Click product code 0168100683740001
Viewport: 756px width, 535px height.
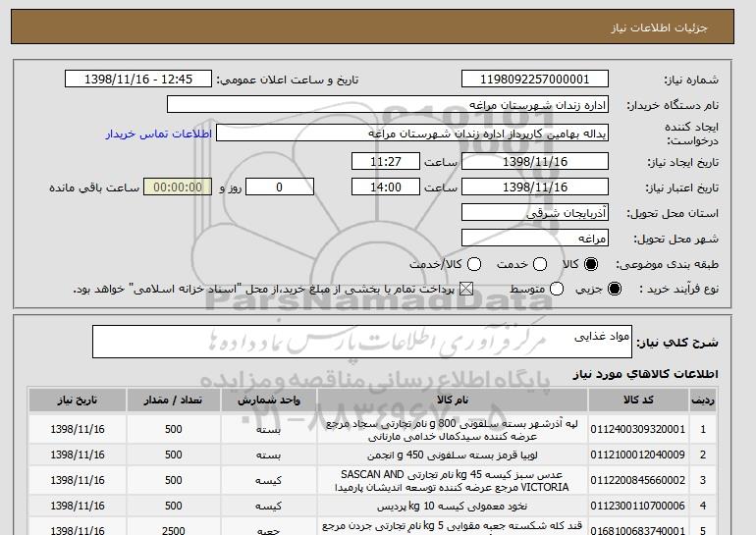[x=638, y=531]
